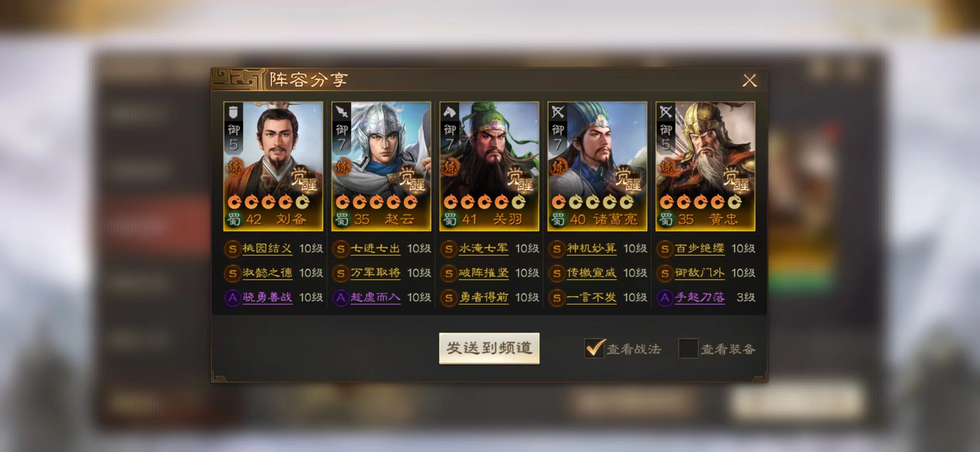Image resolution: width=980 pixels, height=452 pixels.
Task: Click the shield troop icon on 刘备's card
Action: [233, 112]
